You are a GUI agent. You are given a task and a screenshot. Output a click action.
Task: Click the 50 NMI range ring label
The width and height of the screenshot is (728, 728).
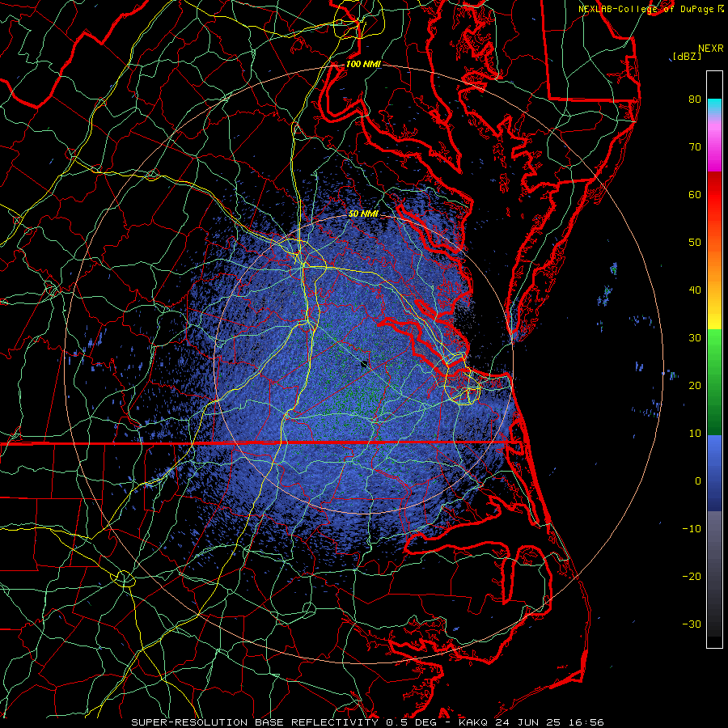coord(363,214)
